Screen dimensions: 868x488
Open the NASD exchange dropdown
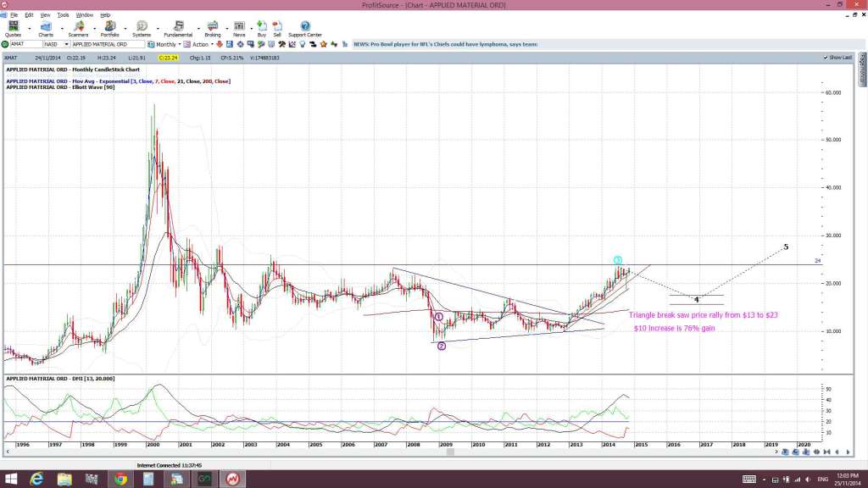(66, 44)
